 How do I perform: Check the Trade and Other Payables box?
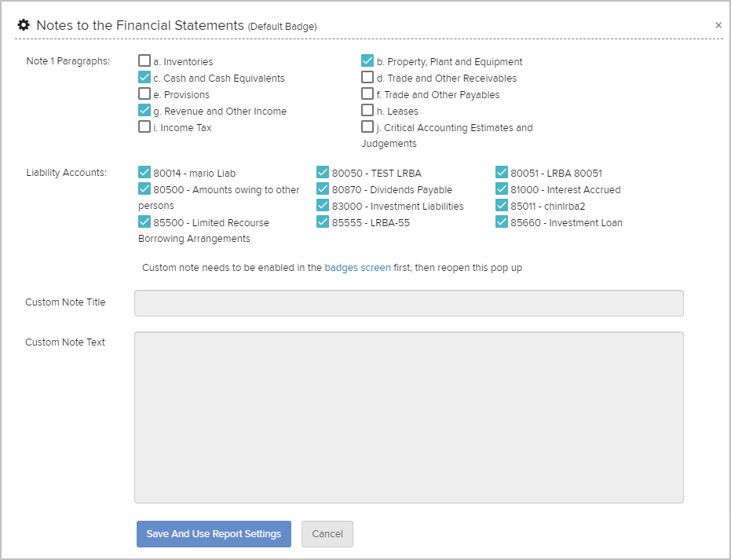tap(367, 94)
